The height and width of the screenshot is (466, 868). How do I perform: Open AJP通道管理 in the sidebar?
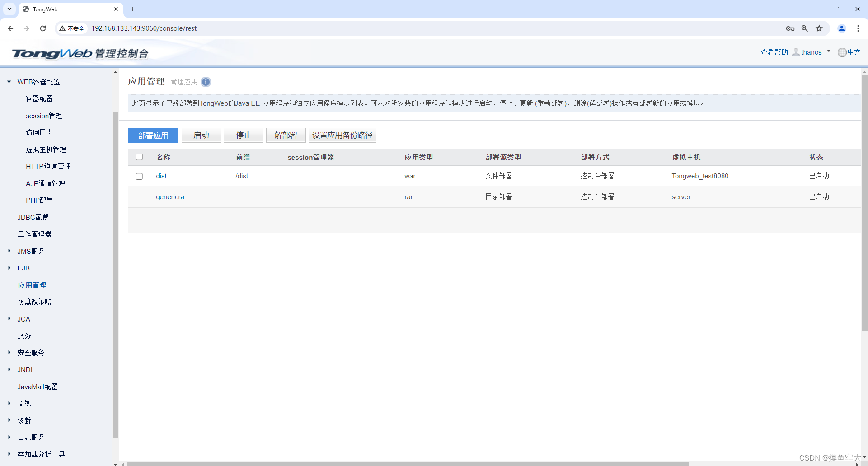[46, 183]
